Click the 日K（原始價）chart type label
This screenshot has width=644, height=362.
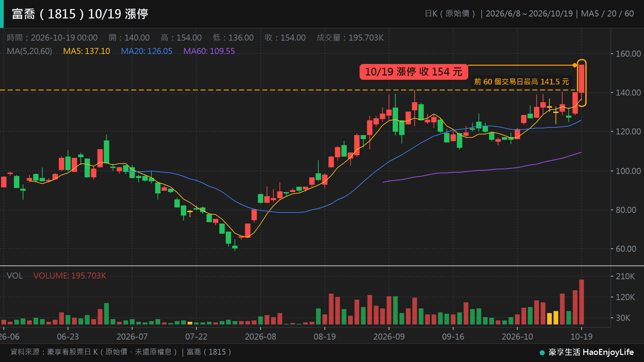(450, 14)
